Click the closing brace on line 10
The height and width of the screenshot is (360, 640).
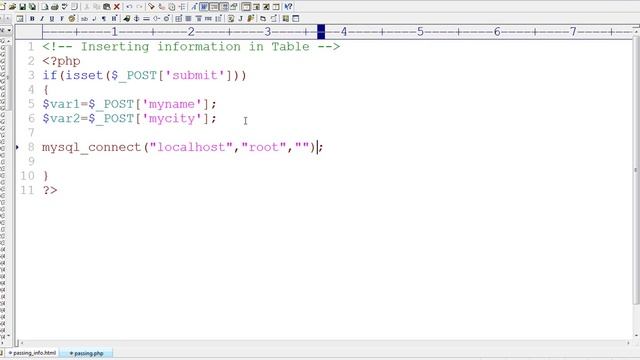coord(46,176)
